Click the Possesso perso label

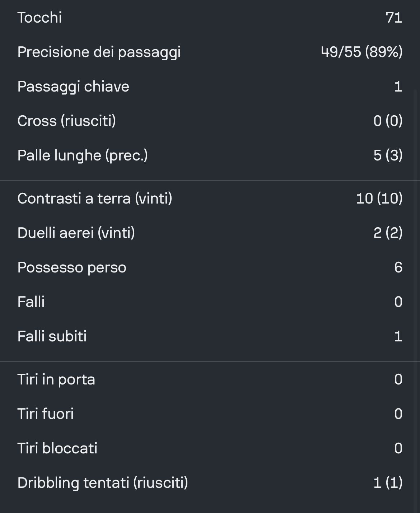pos(72,267)
